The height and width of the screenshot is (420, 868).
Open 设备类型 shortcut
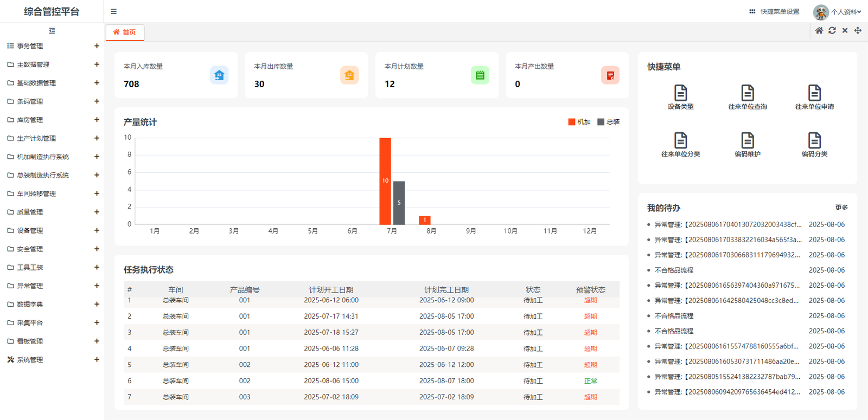click(680, 98)
